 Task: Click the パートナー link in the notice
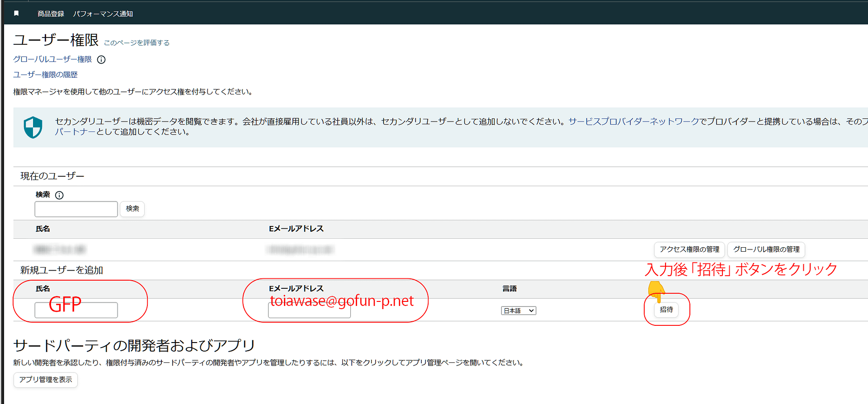pyautogui.click(x=75, y=132)
